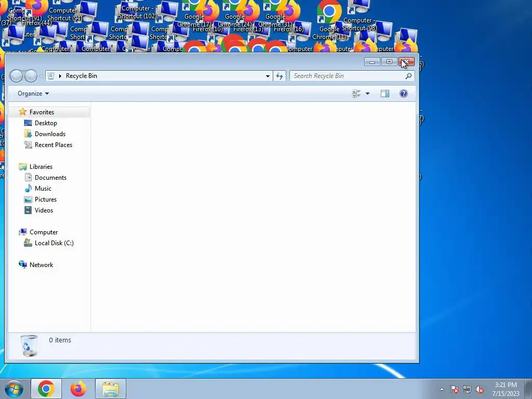Click the Music note icon
The image size is (532, 399).
(28, 188)
